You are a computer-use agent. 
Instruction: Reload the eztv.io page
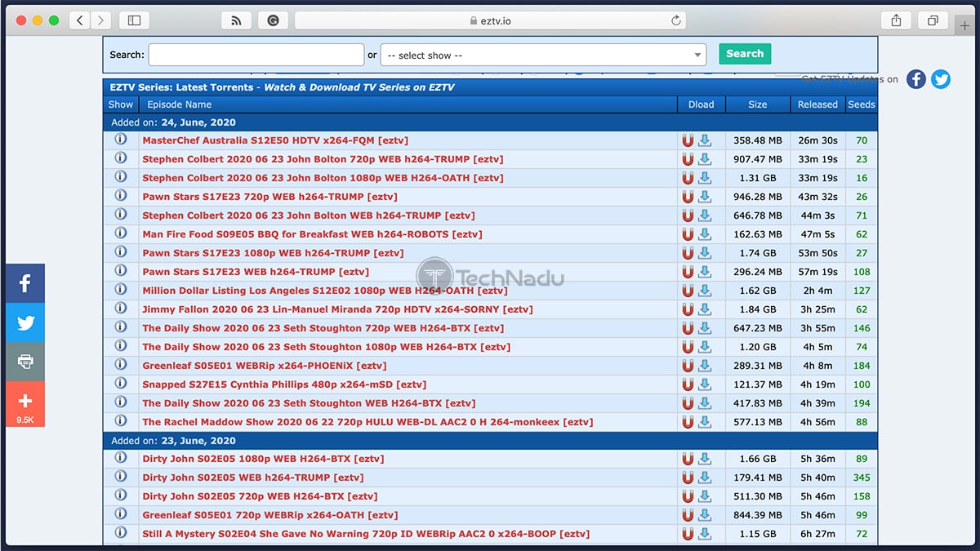tap(676, 20)
